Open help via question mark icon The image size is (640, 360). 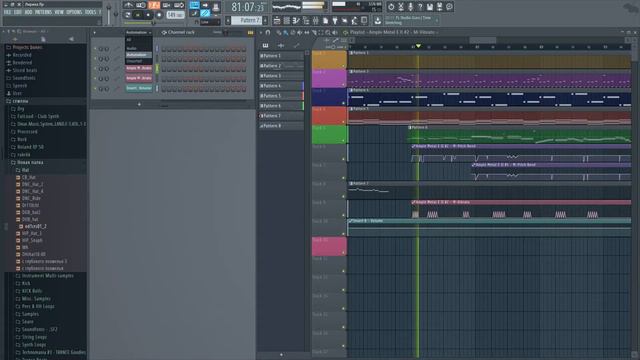tap(420, 7)
